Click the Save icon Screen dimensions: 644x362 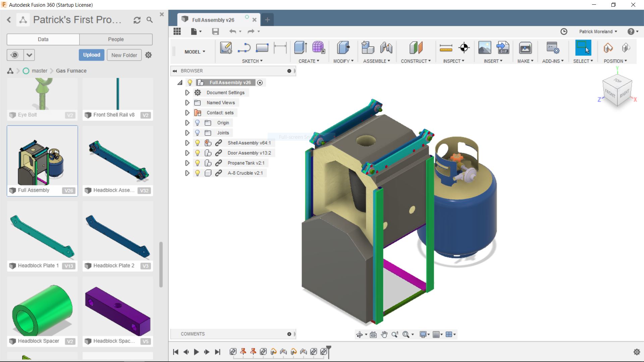coord(215,32)
